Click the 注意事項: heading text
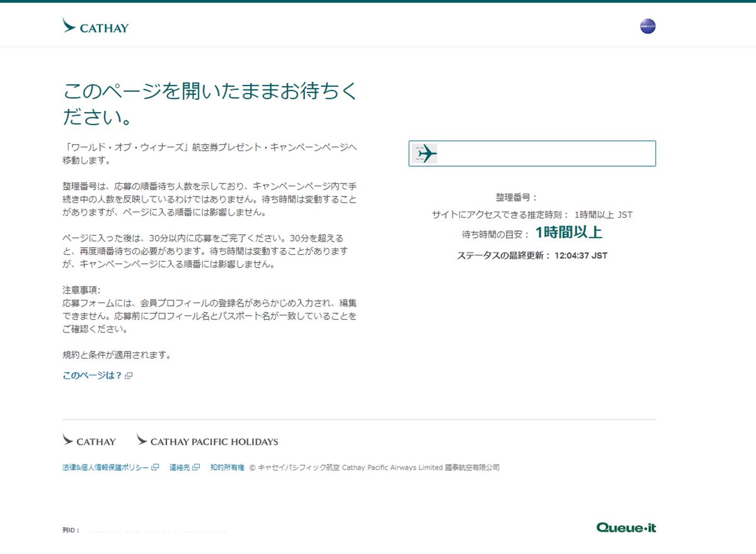This screenshot has width=756, height=554. (81, 290)
